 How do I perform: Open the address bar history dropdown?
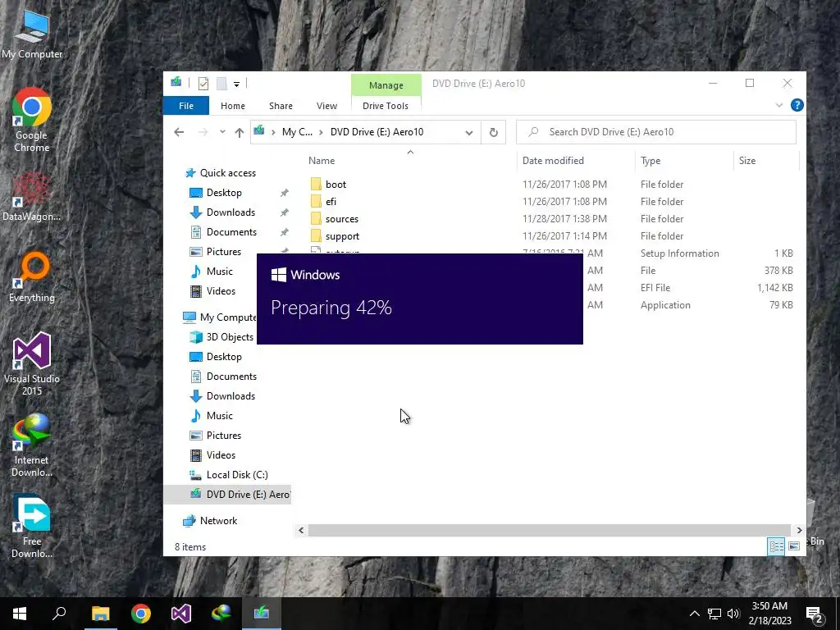(468, 133)
